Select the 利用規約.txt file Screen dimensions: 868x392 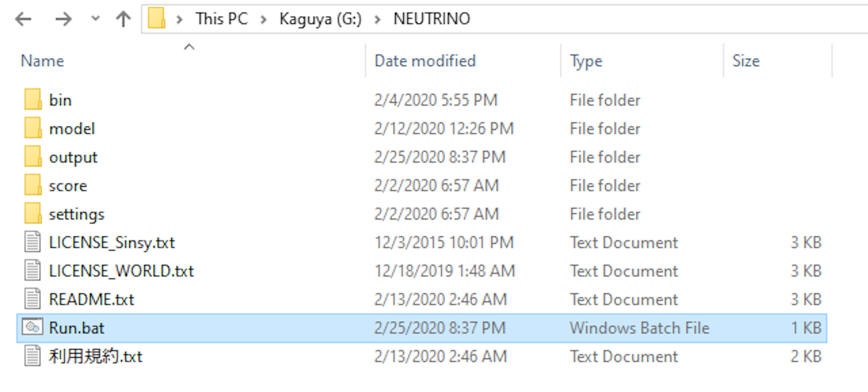pos(95,356)
